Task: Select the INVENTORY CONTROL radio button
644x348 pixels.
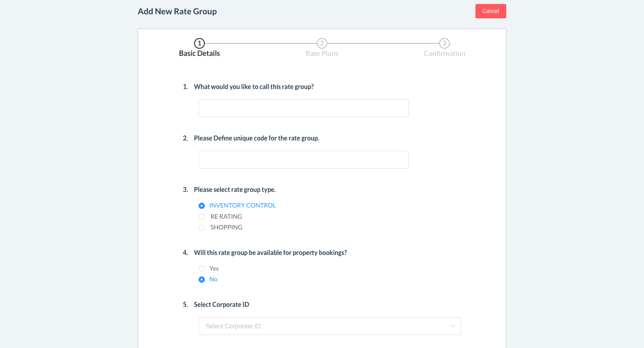Action: tap(202, 206)
